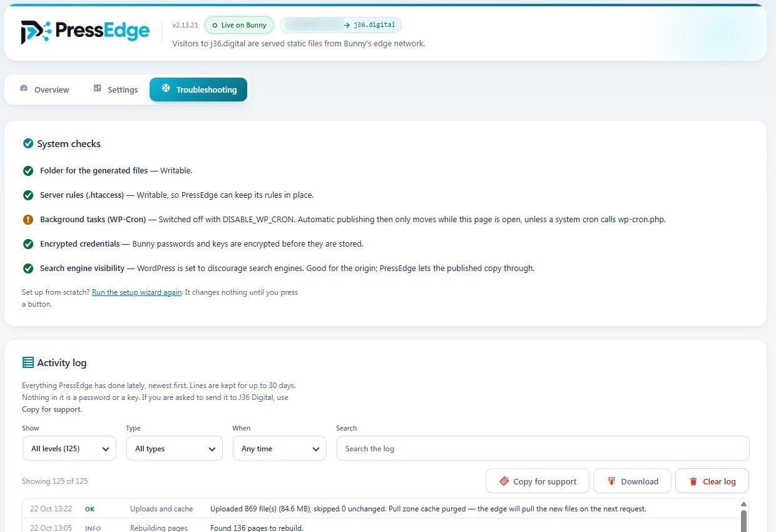Click version number v2.13.21

[x=185, y=26]
